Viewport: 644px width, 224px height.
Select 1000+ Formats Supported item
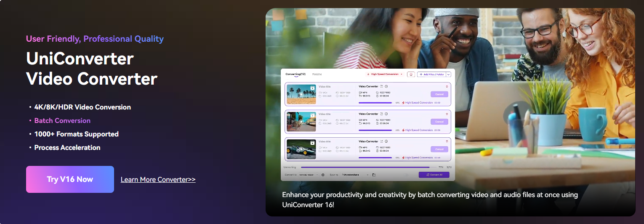pyautogui.click(x=76, y=134)
